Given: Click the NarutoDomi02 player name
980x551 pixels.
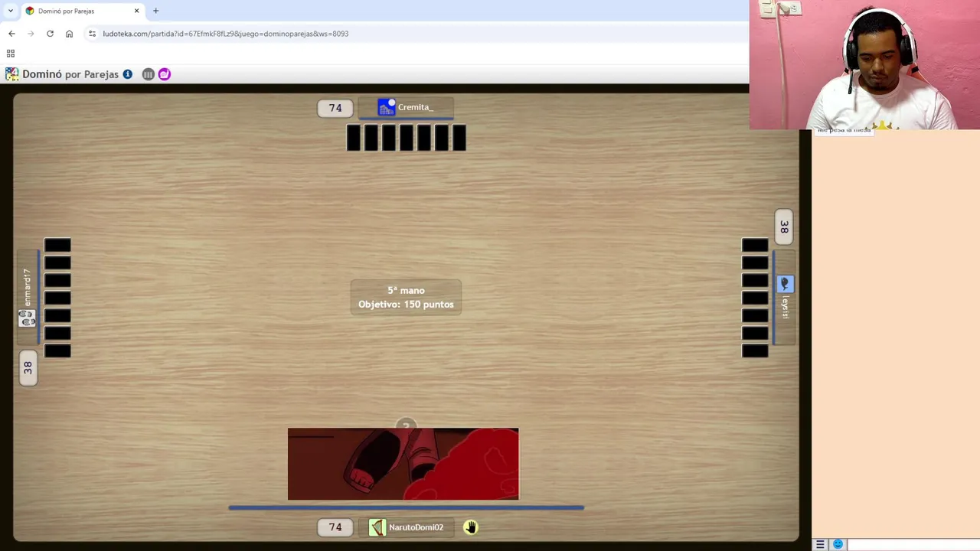Looking at the screenshot, I should pyautogui.click(x=416, y=527).
